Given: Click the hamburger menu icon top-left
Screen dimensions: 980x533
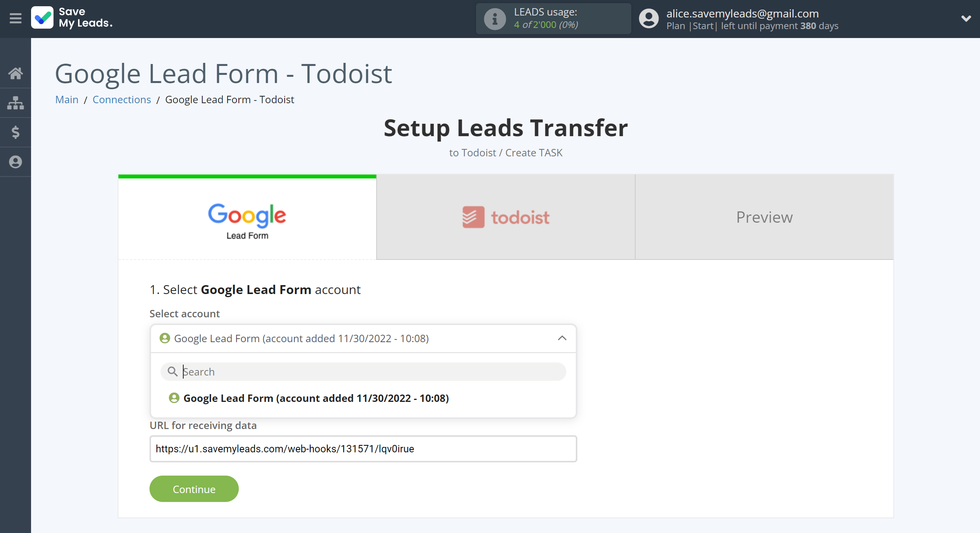Looking at the screenshot, I should (15, 18).
